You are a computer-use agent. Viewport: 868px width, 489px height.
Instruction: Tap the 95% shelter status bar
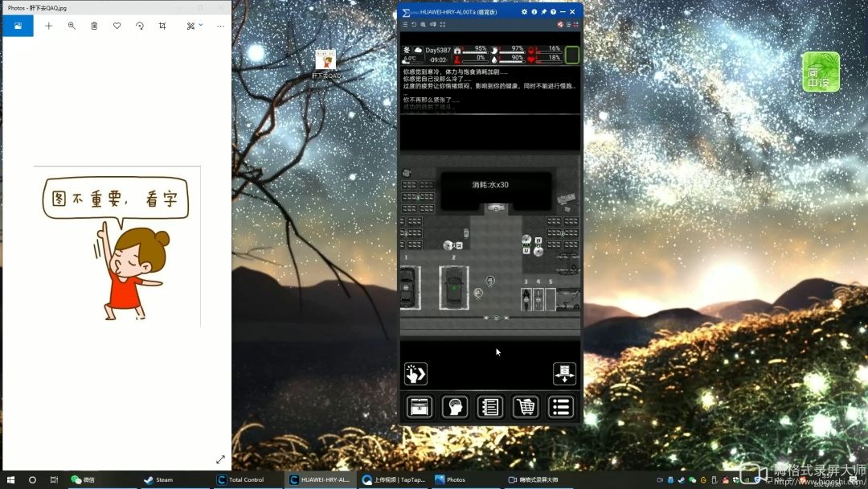pyautogui.click(x=470, y=49)
